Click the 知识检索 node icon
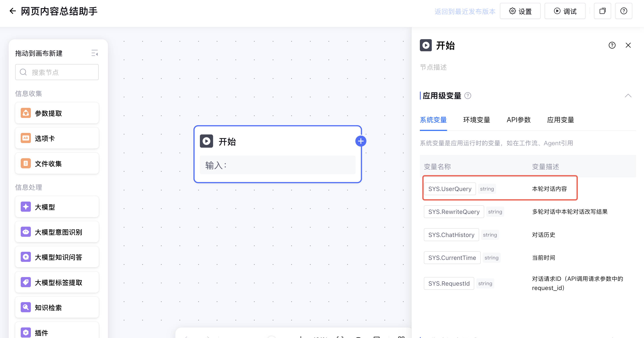Image resolution: width=644 pixels, height=338 pixels. click(26, 307)
